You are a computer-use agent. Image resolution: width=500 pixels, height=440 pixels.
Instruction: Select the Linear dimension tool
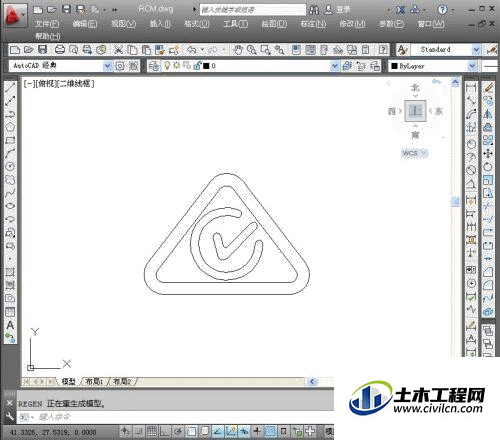tap(471, 88)
